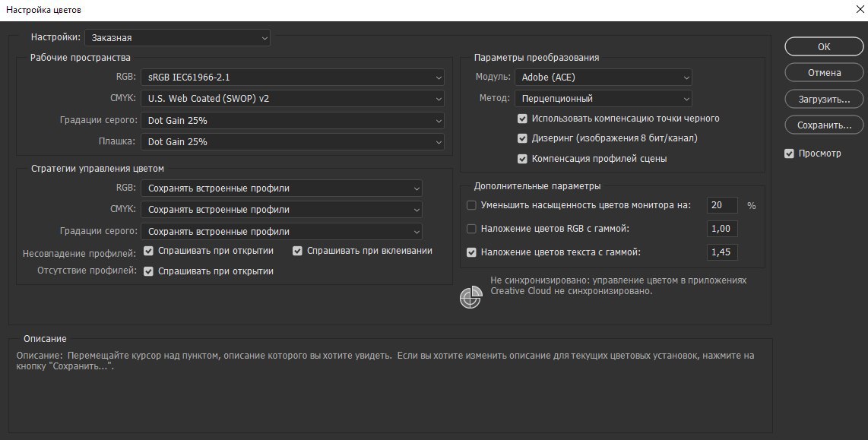Close the Настройка цветов dialog window

coord(857,10)
